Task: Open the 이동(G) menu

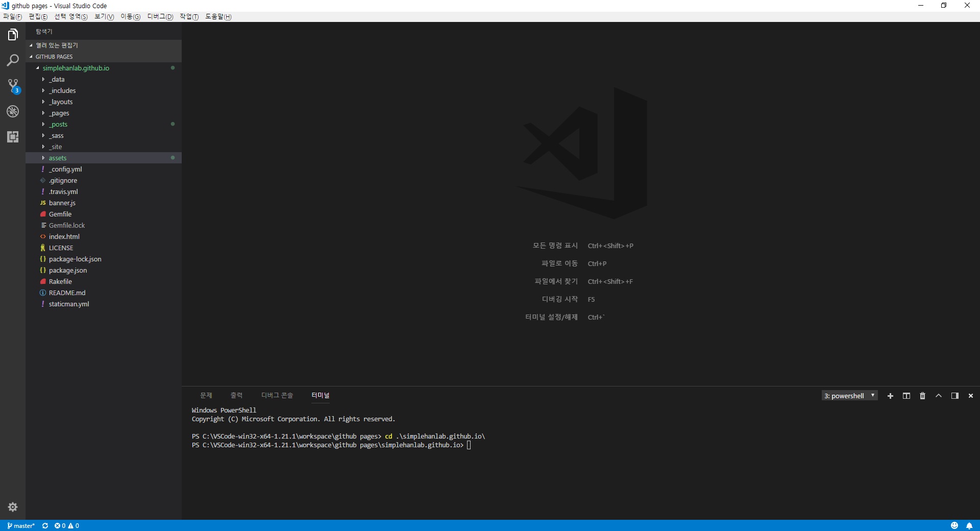Action: click(x=130, y=17)
